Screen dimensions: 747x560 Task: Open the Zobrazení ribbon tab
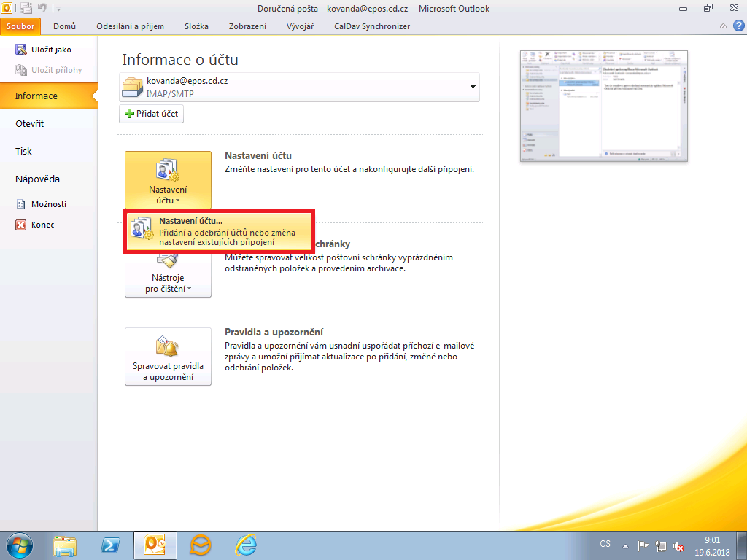pyautogui.click(x=247, y=26)
